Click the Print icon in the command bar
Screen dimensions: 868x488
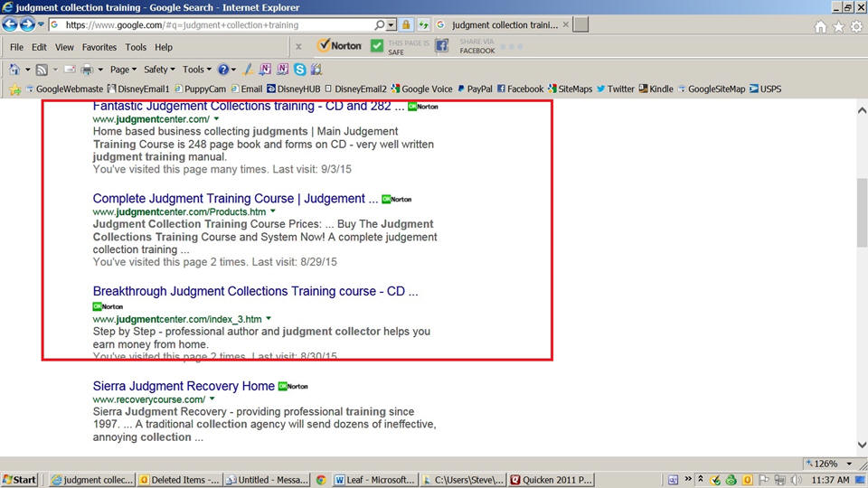(x=87, y=70)
